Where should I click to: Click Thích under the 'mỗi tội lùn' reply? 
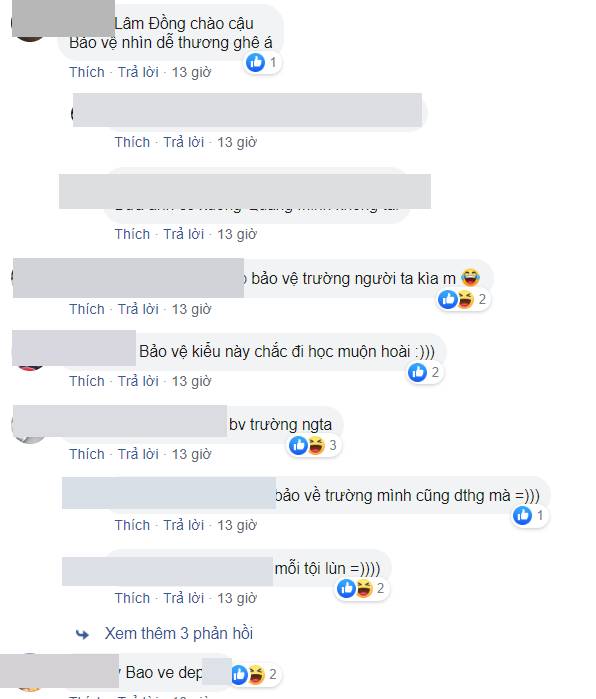point(132,598)
